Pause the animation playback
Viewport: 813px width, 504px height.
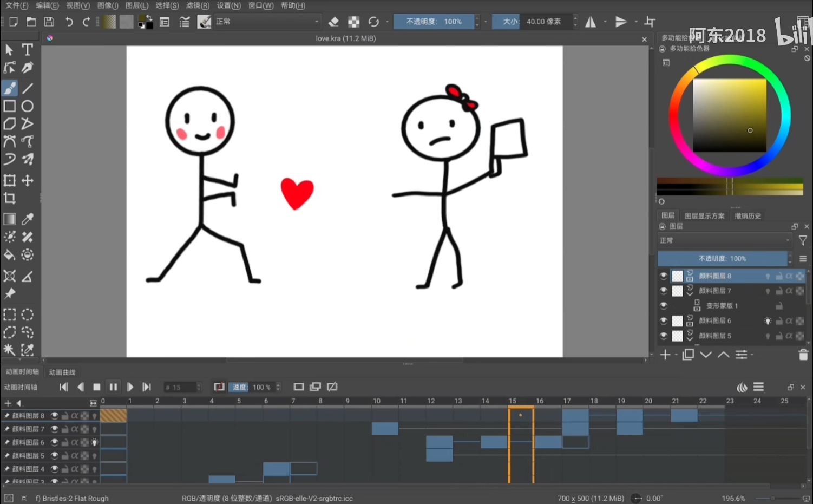coord(113,387)
